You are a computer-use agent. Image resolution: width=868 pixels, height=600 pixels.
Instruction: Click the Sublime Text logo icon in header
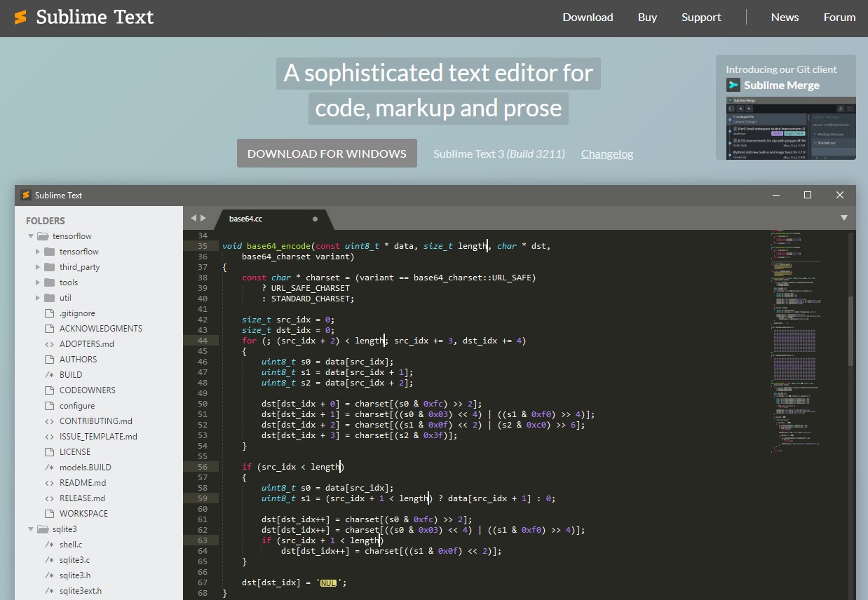pyautogui.click(x=20, y=18)
